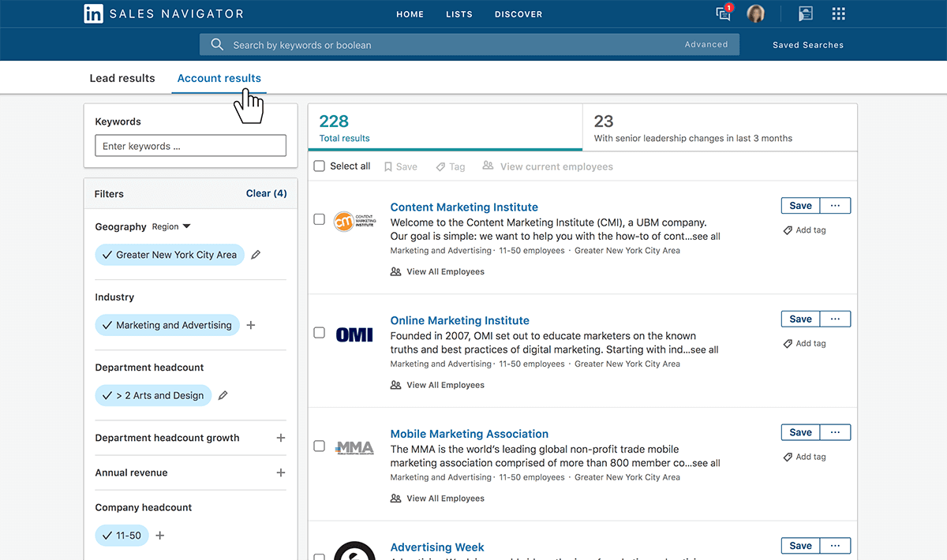Select Online Marketing Institute checkbox
The height and width of the screenshot is (560, 947).
pyautogui.click(x=320, y=333)
